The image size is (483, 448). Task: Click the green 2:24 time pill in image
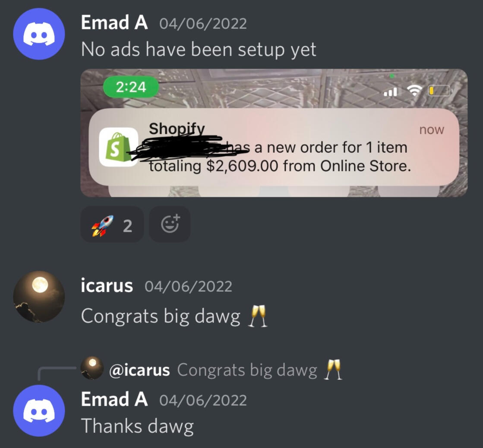tap(131, 87)
